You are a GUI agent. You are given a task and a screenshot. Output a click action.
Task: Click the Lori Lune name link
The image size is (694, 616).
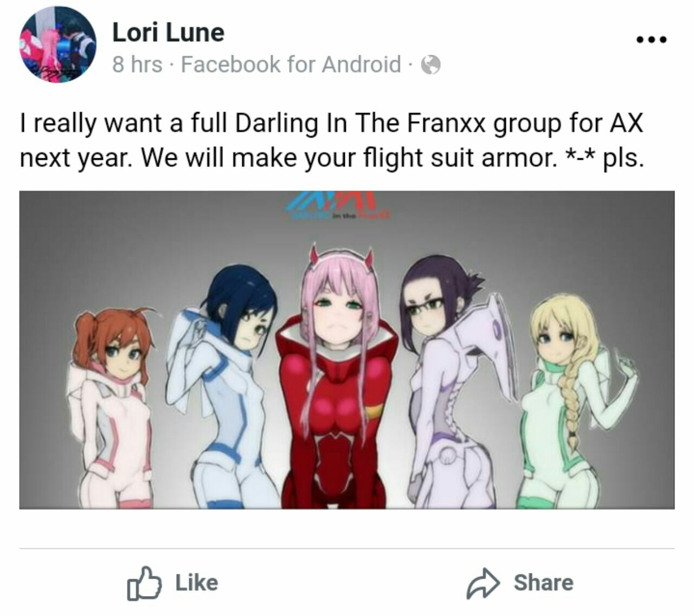tap(168, 33)
